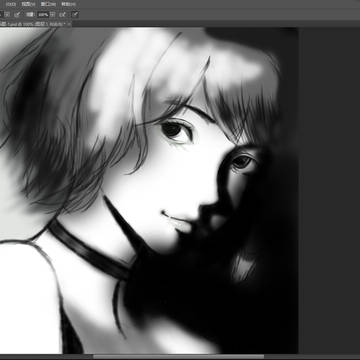The height and width of the screenshot is (360, 360).
Task: Toggle the pressure-for-size brush icon
Action: pyautogui.click(x=75, y=14)
